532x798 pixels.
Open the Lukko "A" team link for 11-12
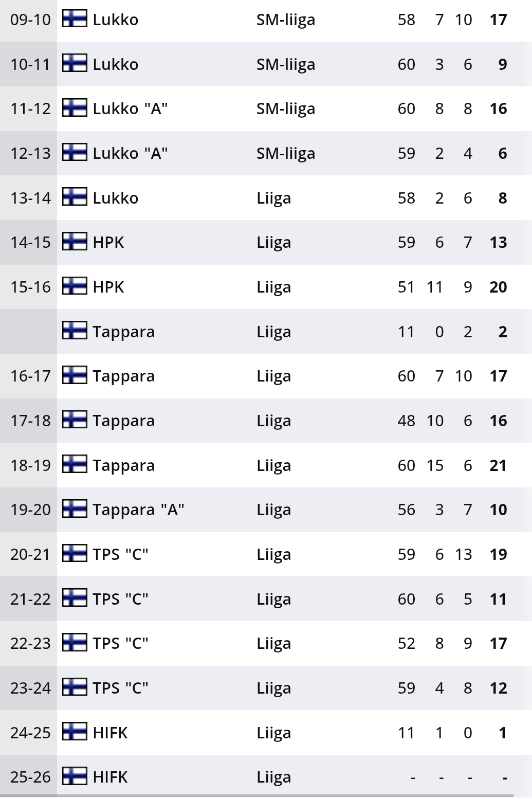click(130, 108)
